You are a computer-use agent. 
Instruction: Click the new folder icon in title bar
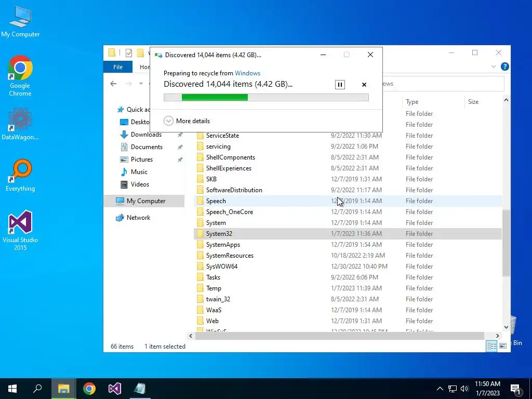140,53
